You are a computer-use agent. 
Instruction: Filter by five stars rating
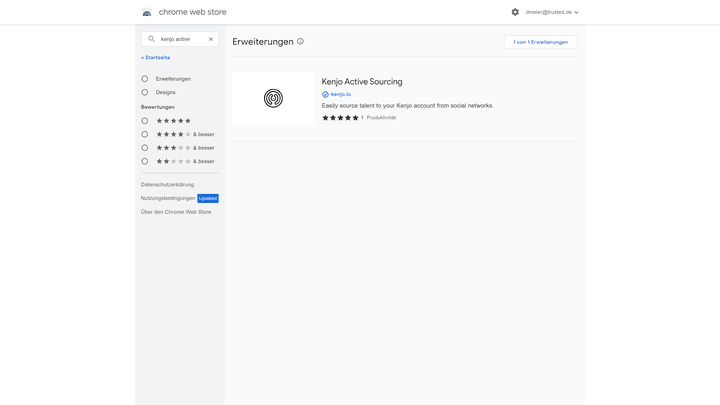(145, 121)
